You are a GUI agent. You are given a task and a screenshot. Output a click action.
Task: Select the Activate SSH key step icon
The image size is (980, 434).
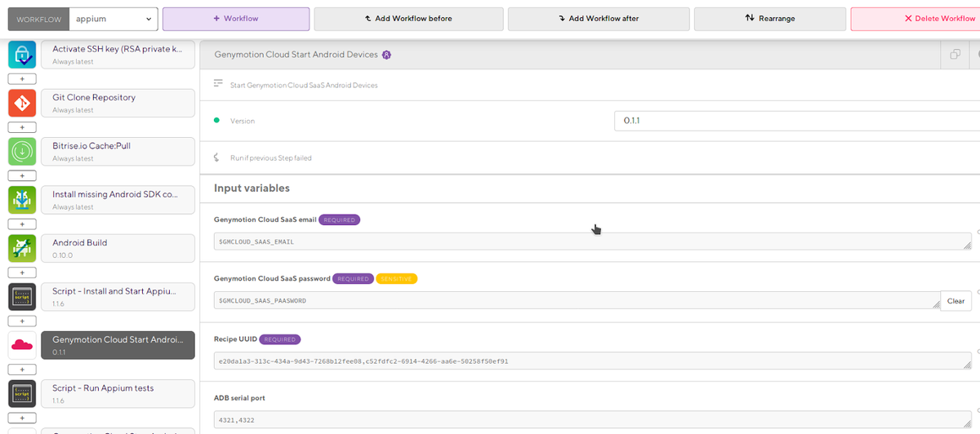tap(22, 55)
